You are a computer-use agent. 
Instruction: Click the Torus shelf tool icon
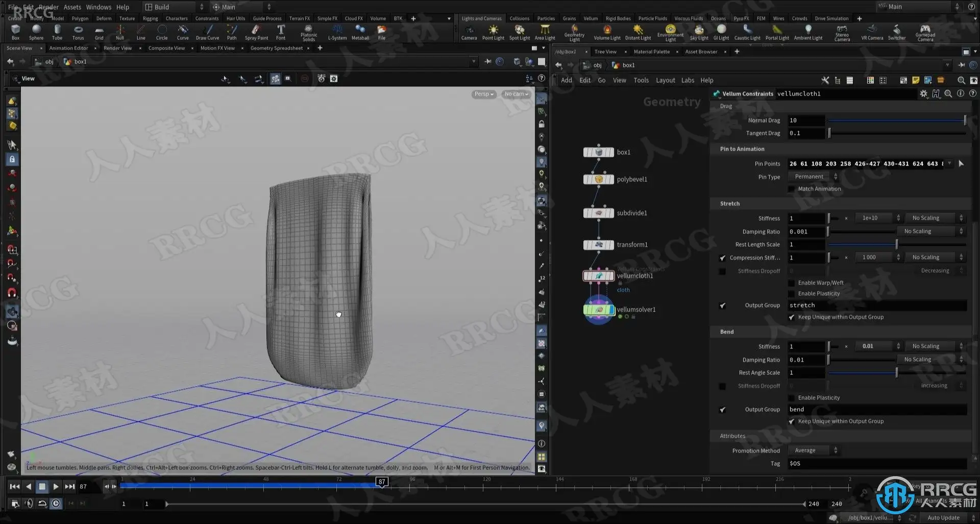tap(78, 32)
